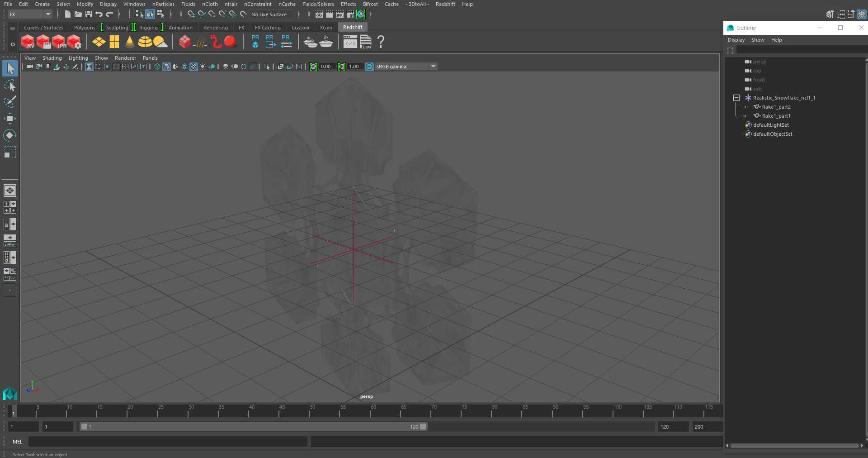Open the Lighting menu in viewport
The width and height of the screenshot is (868, 458).
coord(78,58)
